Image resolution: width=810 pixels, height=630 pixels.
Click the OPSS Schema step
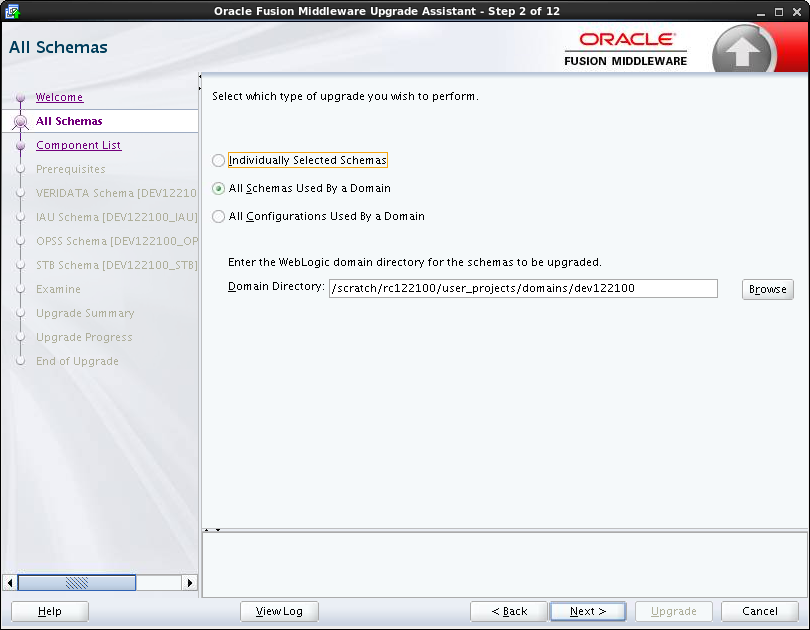117,241
